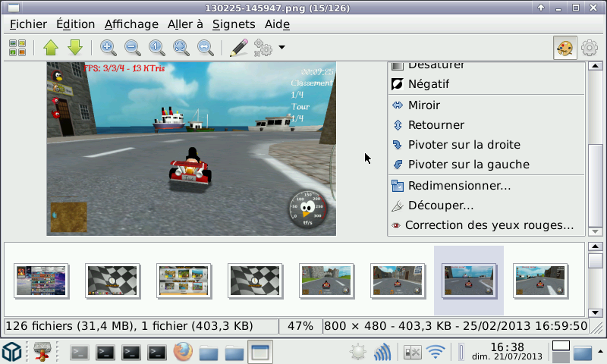
Task: Open the Signets menu
Action: point(234,24)
